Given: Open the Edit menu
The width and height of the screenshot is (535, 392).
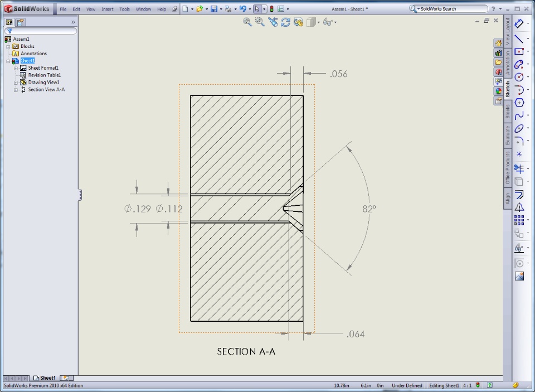Looking at the screenshot, I should (x=76, y=9).
